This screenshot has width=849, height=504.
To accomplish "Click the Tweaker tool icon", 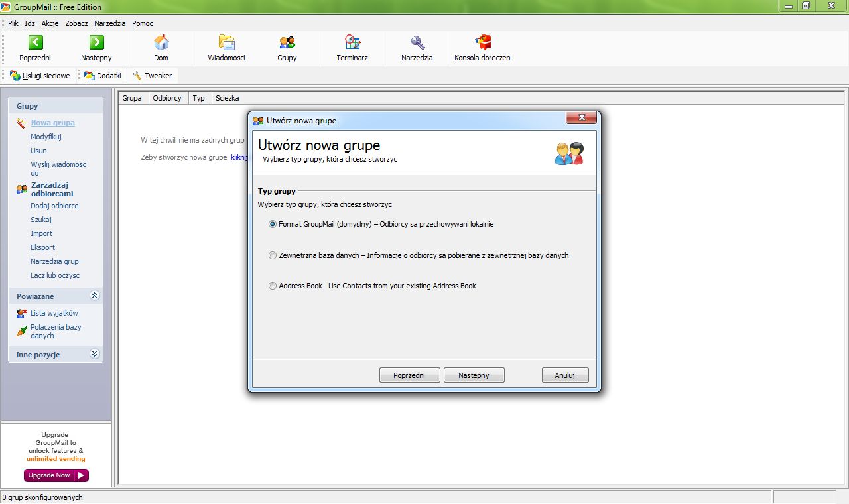I will pos(137,76).
